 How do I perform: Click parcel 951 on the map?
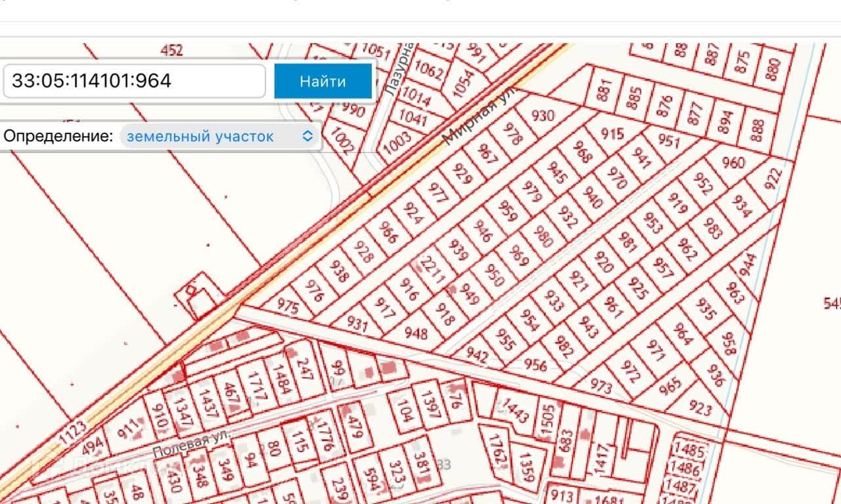click(669, 141)
